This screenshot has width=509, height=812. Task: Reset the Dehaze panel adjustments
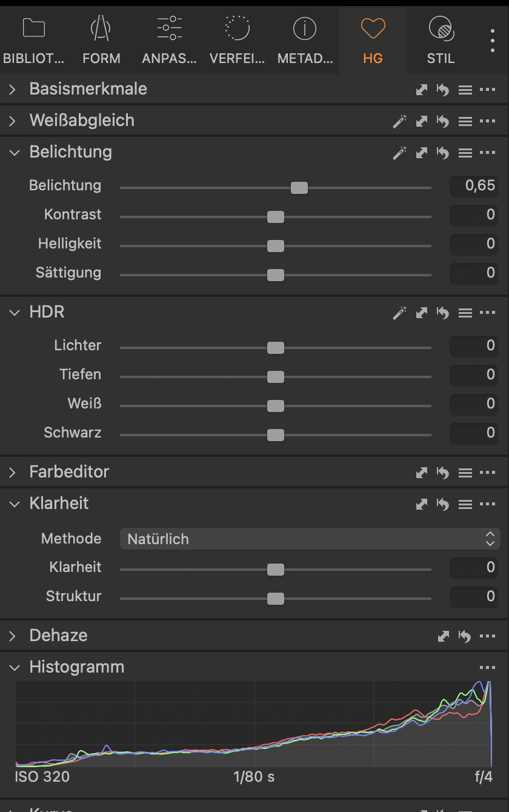pyautogui.click(x=464, y=636)
